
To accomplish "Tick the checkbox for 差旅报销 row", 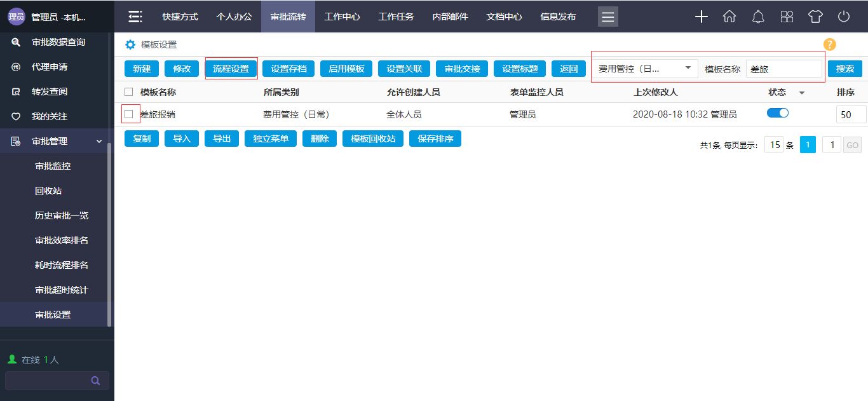I will point(129,114).
